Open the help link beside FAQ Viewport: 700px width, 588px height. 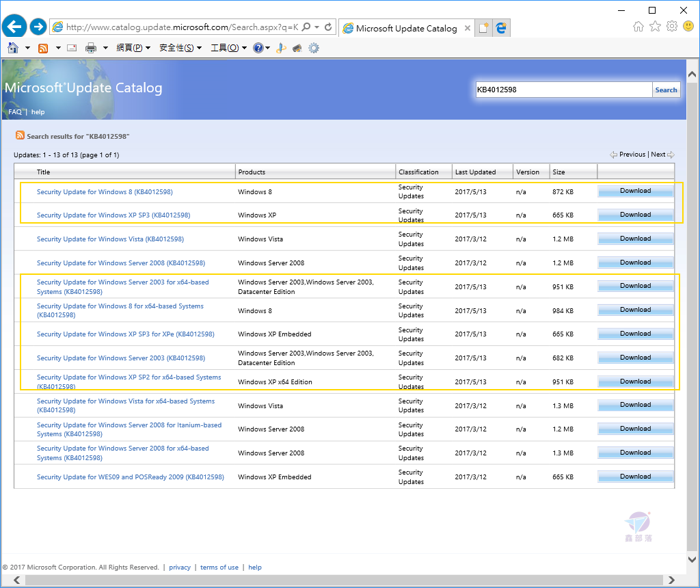coord(38,111)
